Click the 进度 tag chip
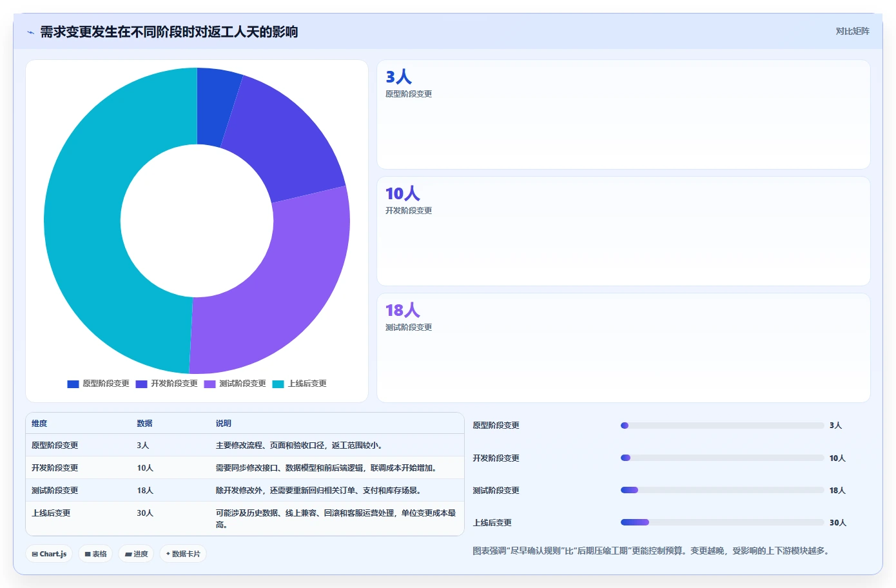 tap(136, 554)
